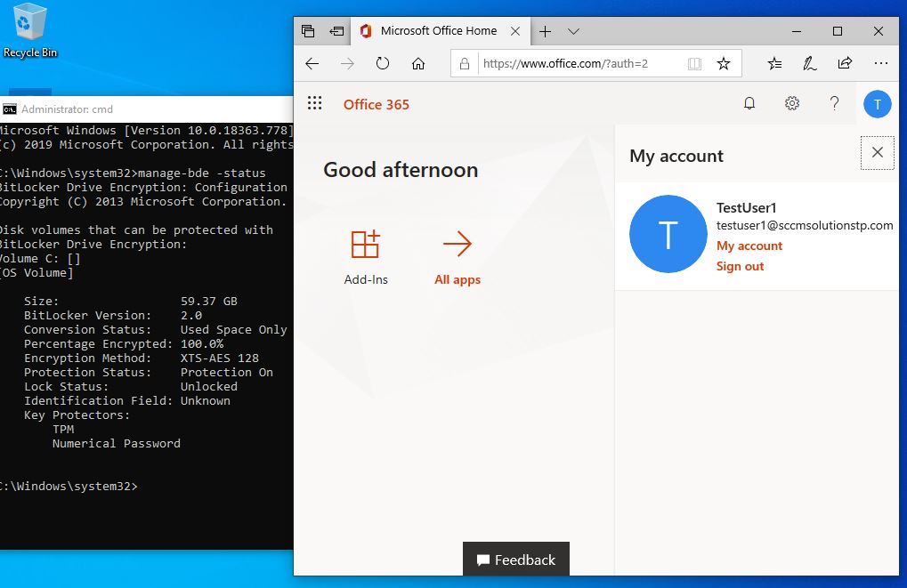Refresh the browser page
The height and width of the screenshot is (588, 907).
point(383,64)
